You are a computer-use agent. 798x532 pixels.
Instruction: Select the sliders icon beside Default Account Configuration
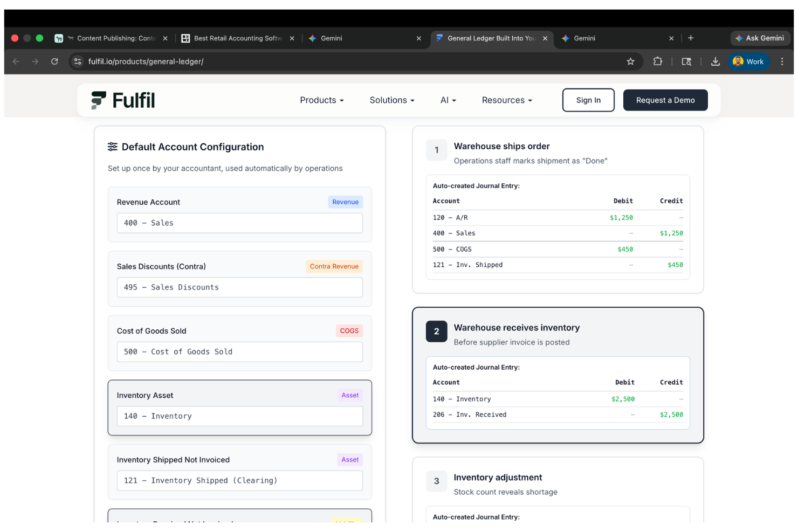(x=112, y=146)
